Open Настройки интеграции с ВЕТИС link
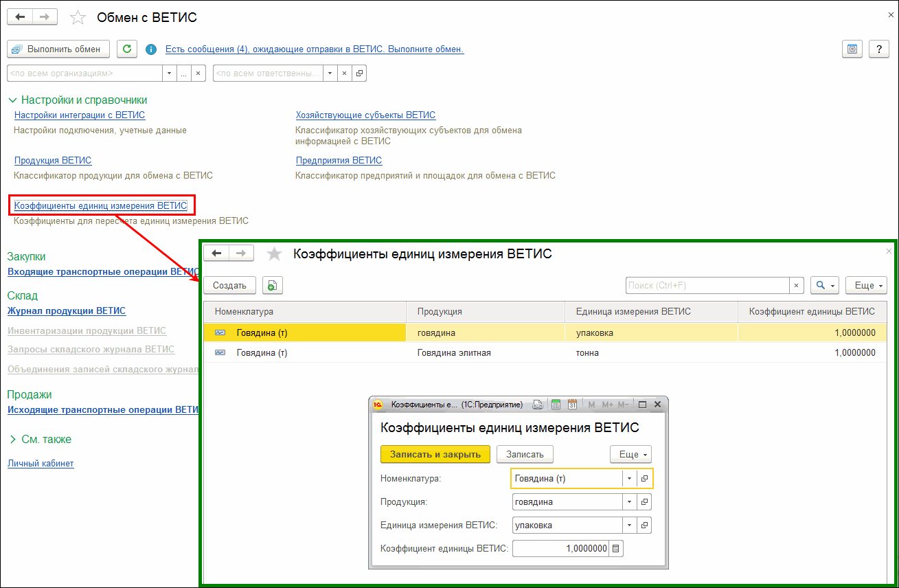 [80, 115]
